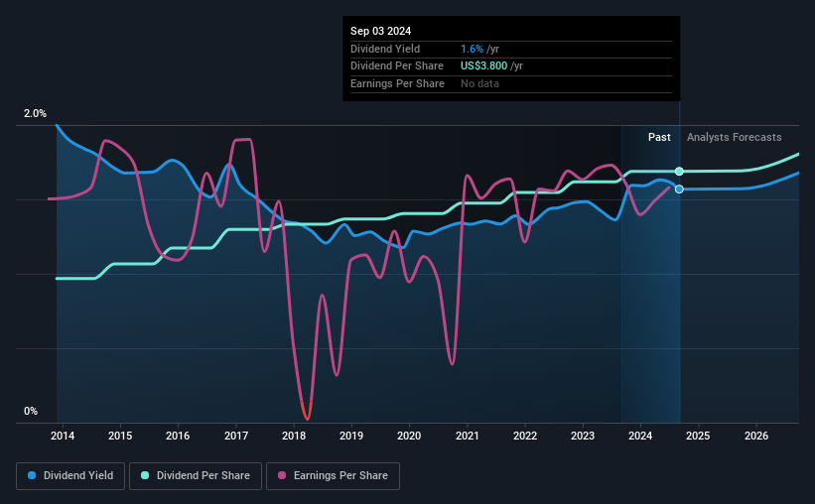Viewport: 815px width, 504px height.
Task: Toggle the Dividend Yield legend button
Action: pos(70,476)
